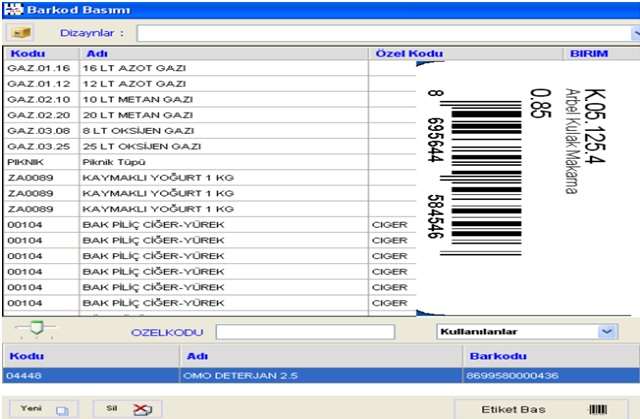
Task: Click the bottom table Kodu column header
Action: (91, 356)
